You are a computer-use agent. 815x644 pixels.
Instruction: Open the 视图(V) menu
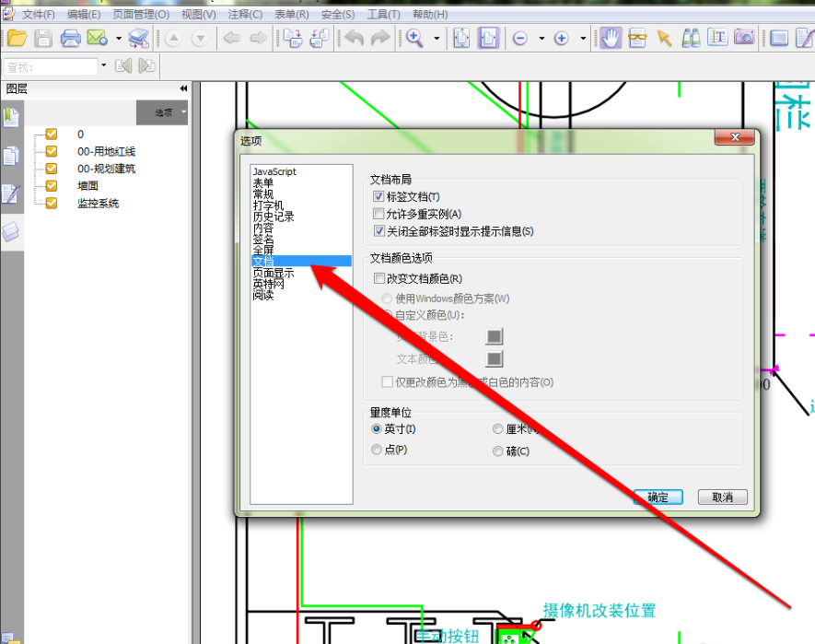coord(199,14)
